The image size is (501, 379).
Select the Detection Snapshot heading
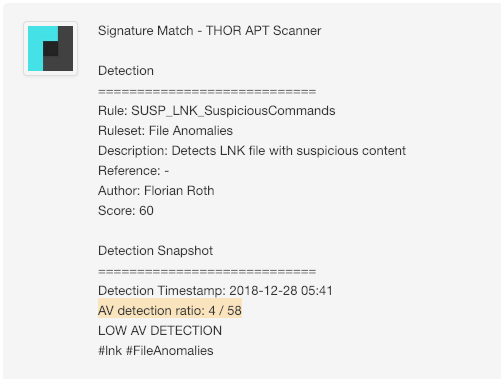coord(156,251)
